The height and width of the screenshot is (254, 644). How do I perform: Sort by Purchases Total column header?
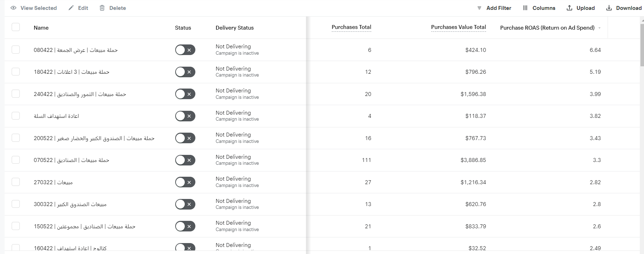tap(351, 27)
